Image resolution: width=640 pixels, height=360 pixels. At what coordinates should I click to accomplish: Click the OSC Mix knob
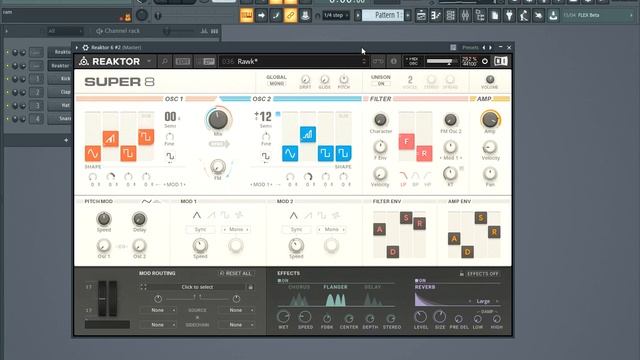click(218, 120)
